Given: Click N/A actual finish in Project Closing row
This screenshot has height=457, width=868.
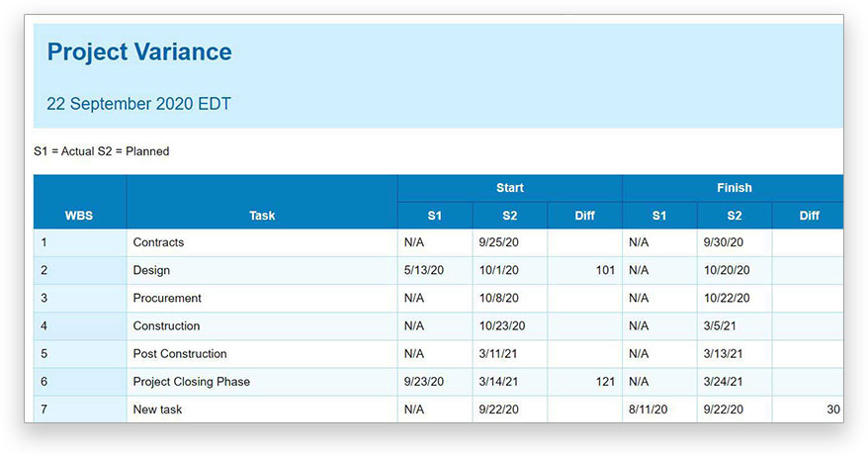Looking at the screenshot, I should (x=639, y=382).
